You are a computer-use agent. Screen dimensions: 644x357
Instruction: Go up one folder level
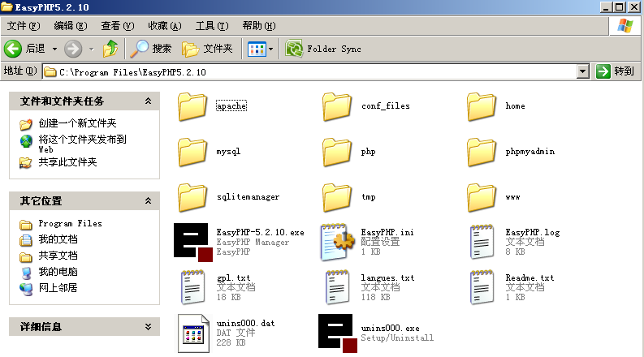[110, 49]
